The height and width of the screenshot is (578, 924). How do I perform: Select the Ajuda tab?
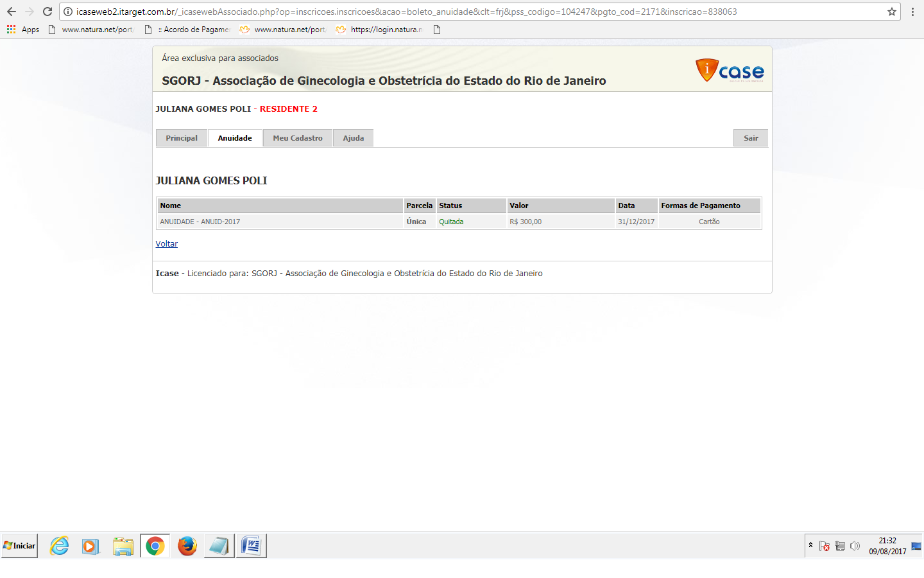pyautogui.click(x=353, y=138)
